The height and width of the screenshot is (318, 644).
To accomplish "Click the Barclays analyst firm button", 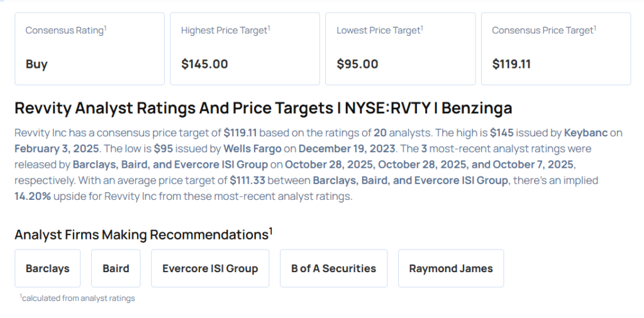I will point(48,268).
